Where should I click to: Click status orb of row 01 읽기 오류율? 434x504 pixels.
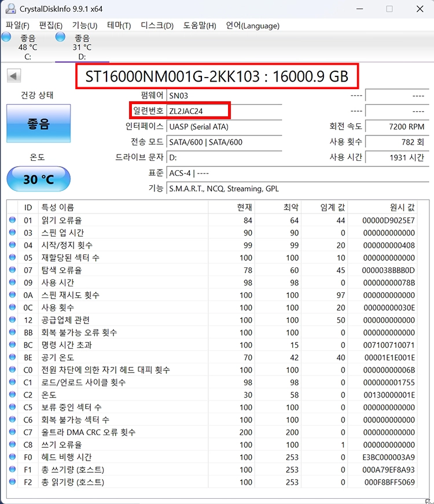(x=12, y=220)
